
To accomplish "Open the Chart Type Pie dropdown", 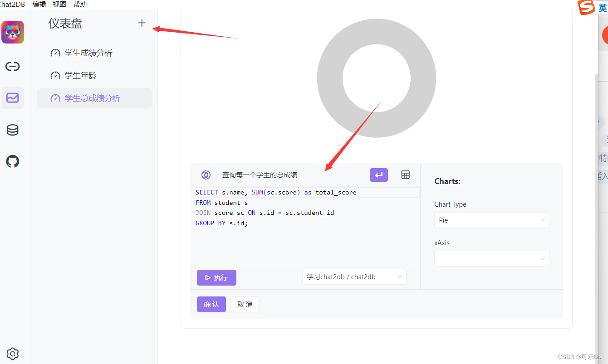I will (x=492, y=220).
